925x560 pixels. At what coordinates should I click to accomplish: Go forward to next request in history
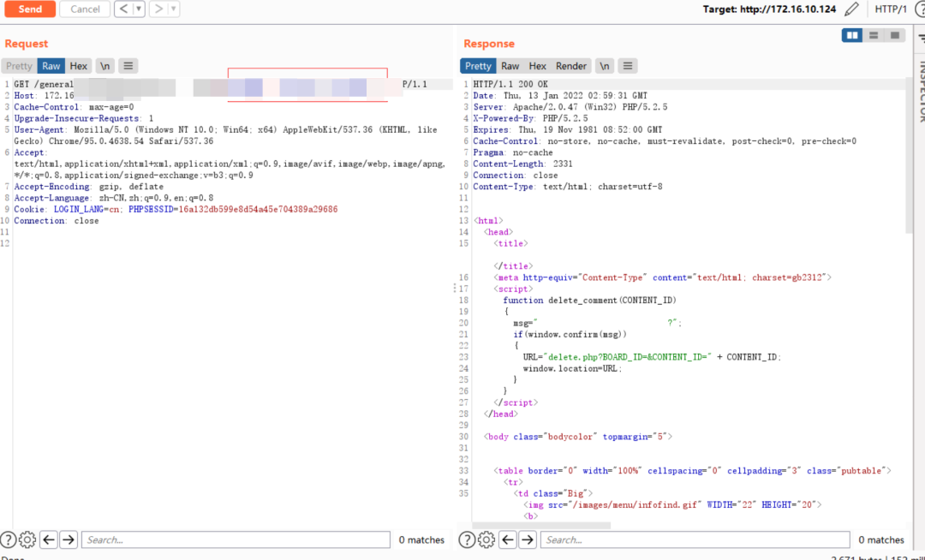pos(158,9)
